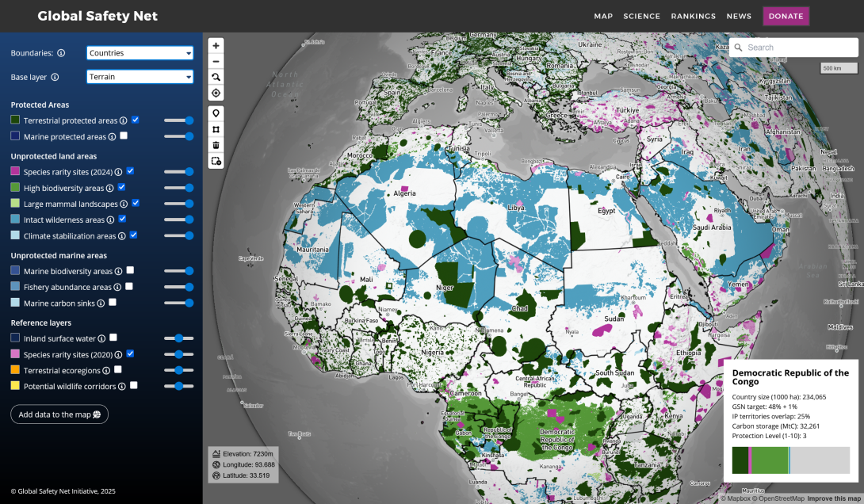This screenshot has width=864, height=504.
Task: Show info for Species rarity sites (2024)
Action: pyautogui.click(x=118, y=172)
